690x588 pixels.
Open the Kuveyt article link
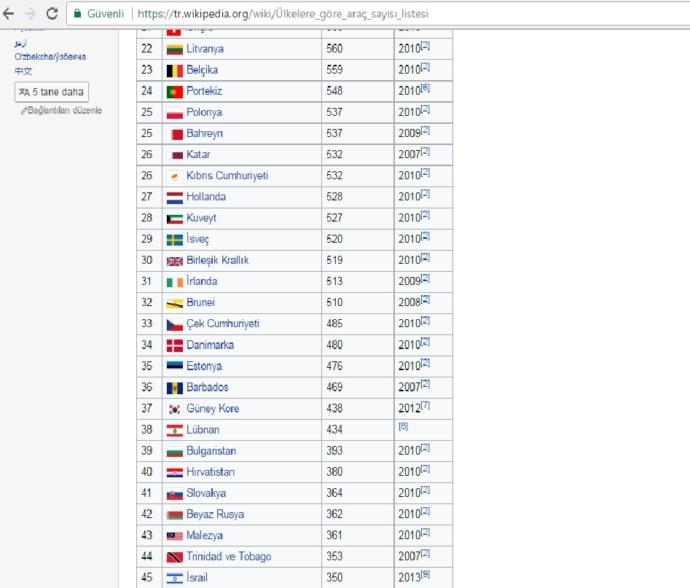(201, 218)
